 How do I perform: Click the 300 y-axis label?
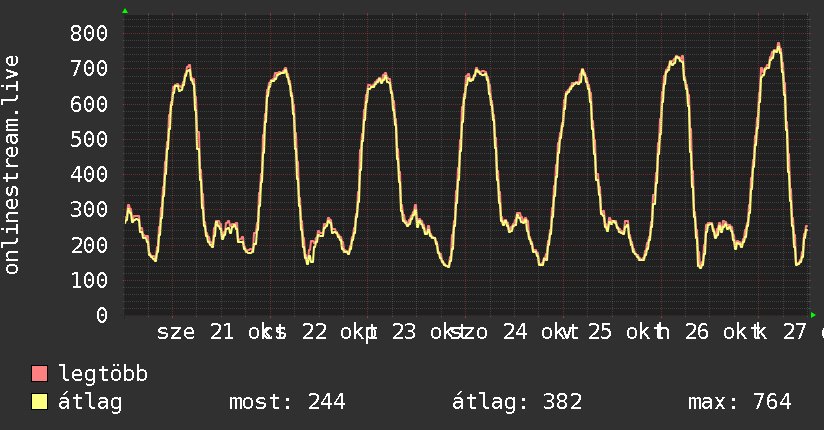tap(89, 210)
